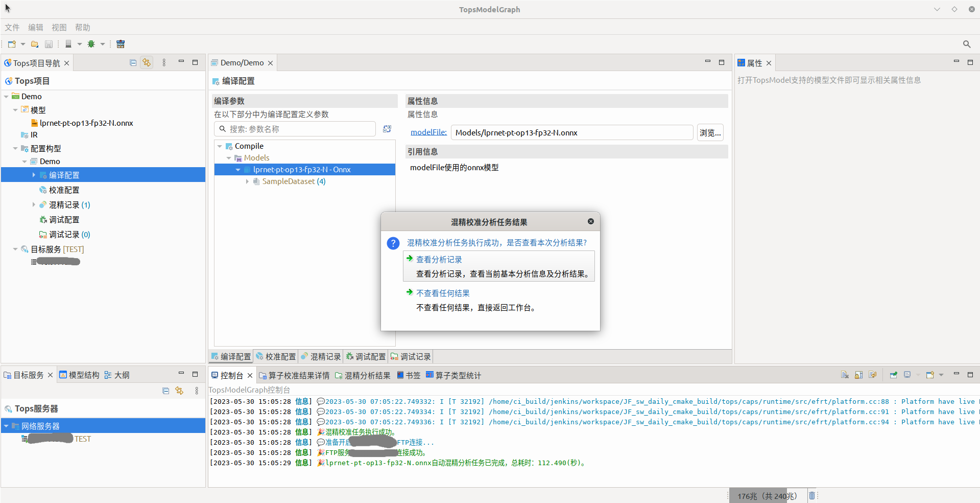Choose 查看分析记录 in result dialog
This screenshot has width=980, height=503.
pyautogui.click(x=499, y=266)
